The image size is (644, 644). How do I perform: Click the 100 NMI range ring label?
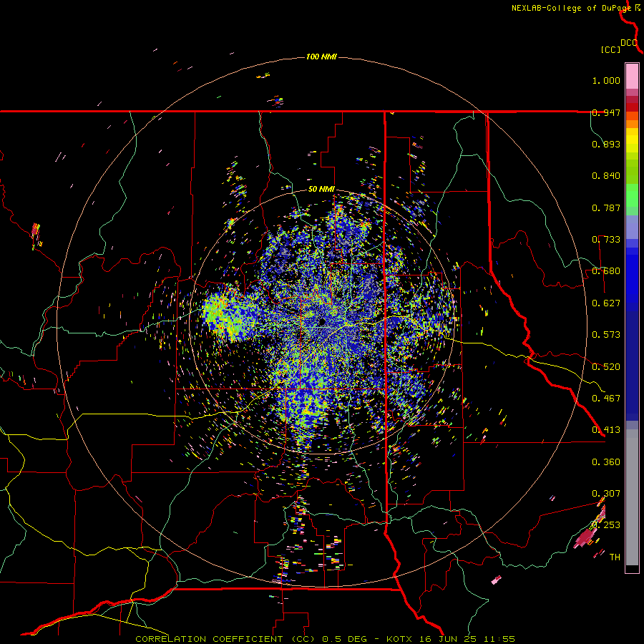[321, 57]
